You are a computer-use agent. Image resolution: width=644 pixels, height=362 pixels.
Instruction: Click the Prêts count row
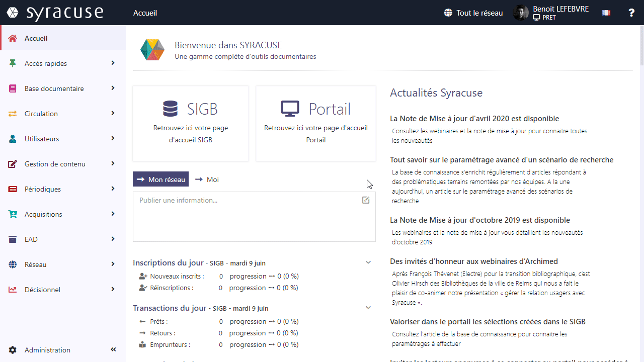coord(218,321)
